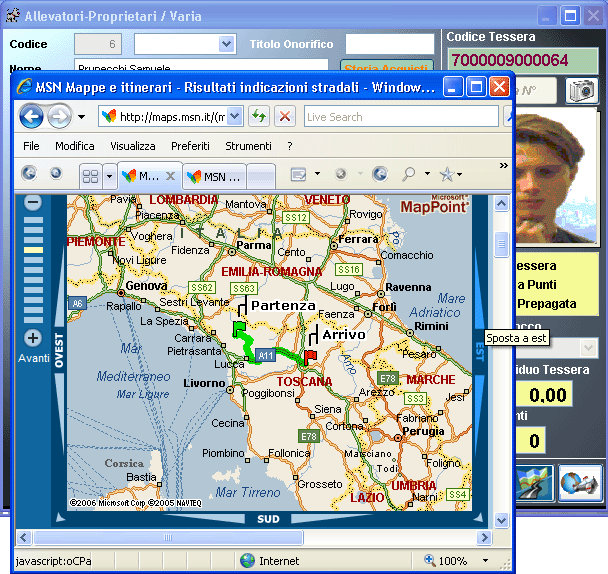Zoom in map with plus 'Avanti' button

click(33, 338)
